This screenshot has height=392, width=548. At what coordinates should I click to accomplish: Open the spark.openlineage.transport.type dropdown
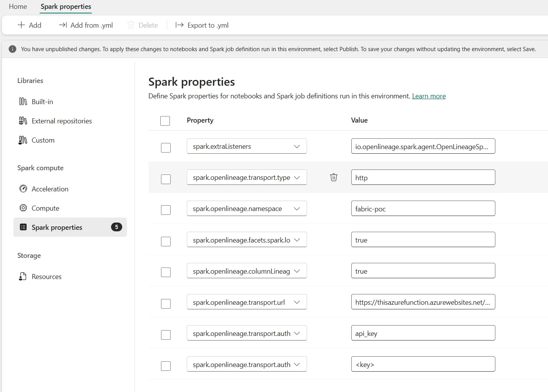pyautogui.click(x=247, y=177)
